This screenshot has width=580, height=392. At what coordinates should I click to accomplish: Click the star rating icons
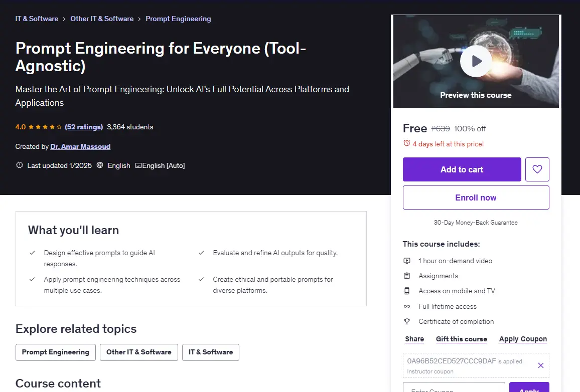click(45, 127)
